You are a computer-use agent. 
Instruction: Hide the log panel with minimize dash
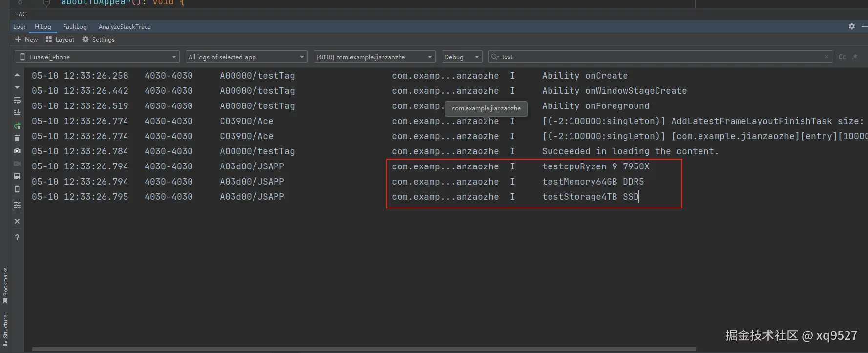[x=865, y=26]
